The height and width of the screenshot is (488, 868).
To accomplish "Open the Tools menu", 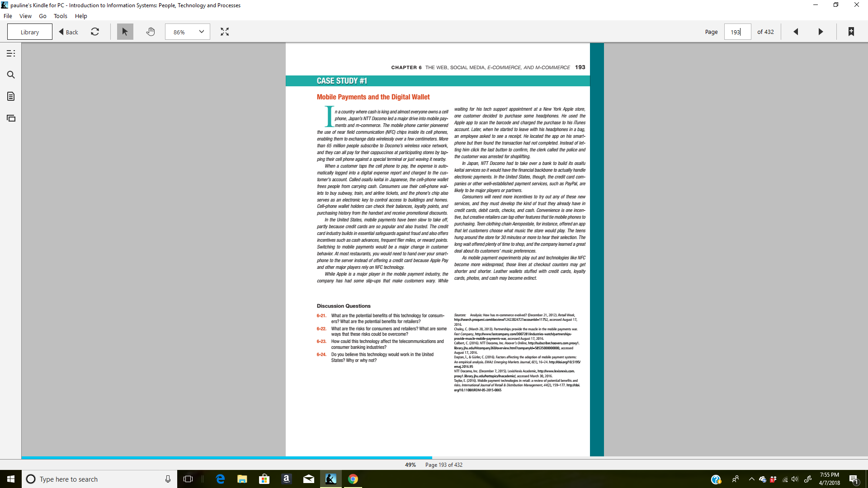I will pos(60,16).
